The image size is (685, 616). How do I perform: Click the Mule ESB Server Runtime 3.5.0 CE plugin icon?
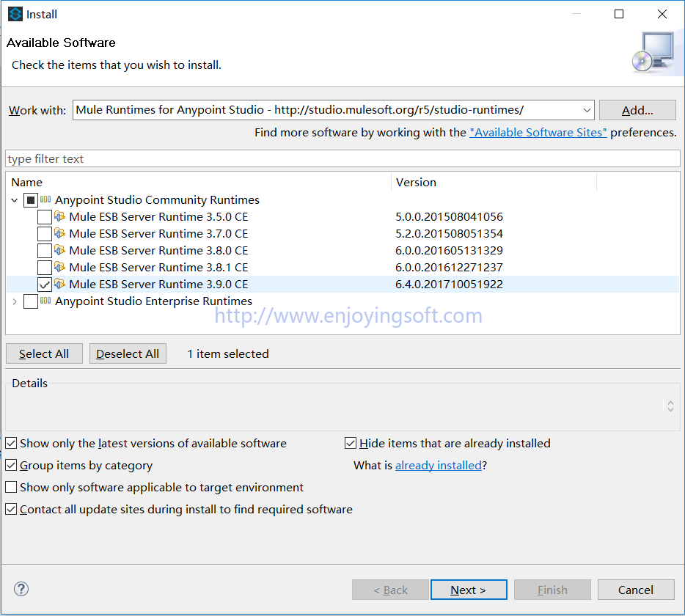[x=59, y=216]
